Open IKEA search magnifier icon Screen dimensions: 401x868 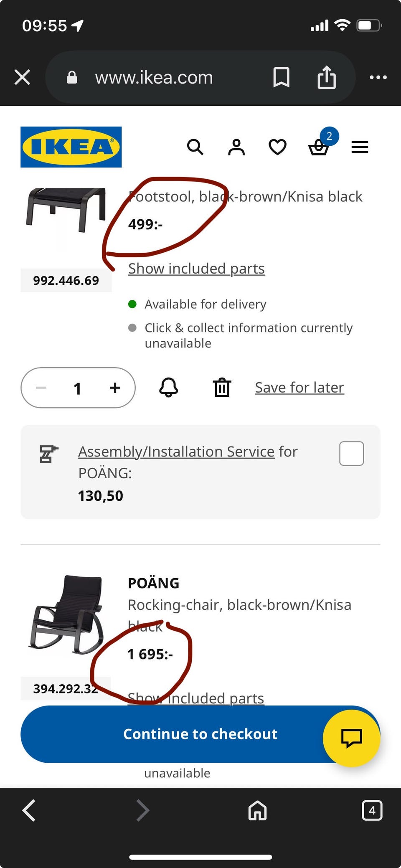(195, 147)
